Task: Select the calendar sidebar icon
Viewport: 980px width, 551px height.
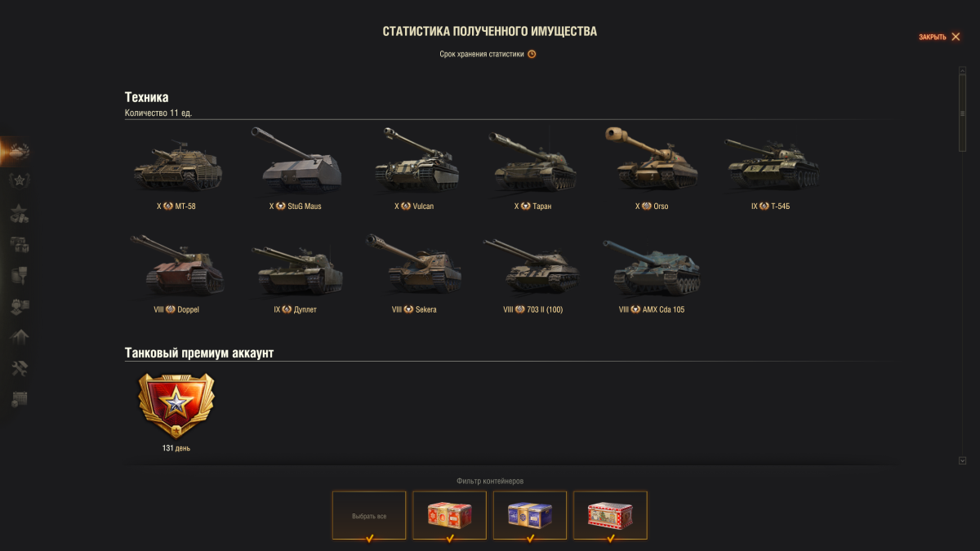Action: 19,399
